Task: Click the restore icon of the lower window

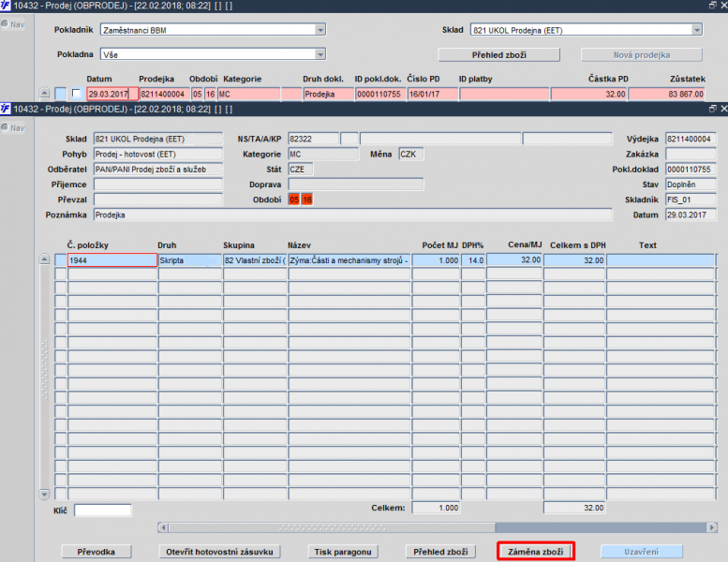Action: click(711, 110)
